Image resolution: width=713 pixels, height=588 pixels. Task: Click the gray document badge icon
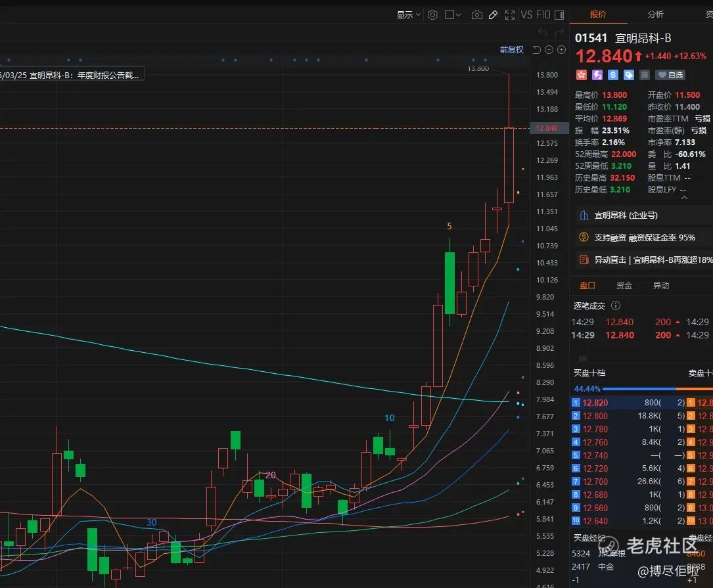pyautogui.click(x=645, y=75)
